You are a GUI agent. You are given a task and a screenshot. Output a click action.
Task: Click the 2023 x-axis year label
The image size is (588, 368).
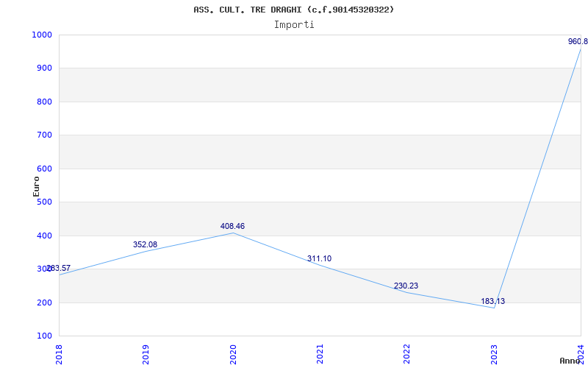[494, 355]
